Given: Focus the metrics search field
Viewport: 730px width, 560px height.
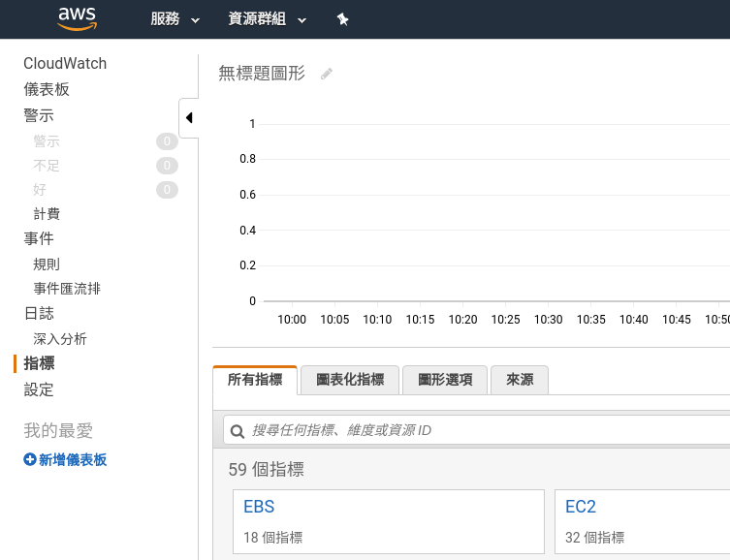Looking at the screenshot, I should pyautogui.click(x=477, y=430).
